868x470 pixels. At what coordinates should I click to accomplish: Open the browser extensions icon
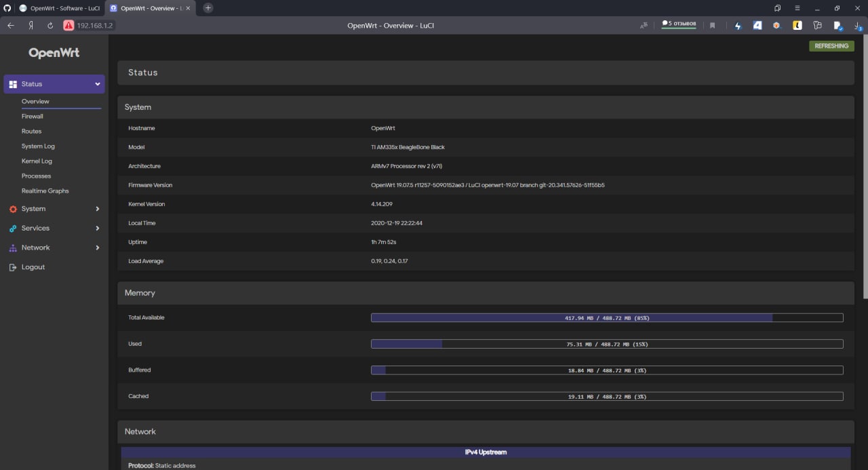click(818, 25)
